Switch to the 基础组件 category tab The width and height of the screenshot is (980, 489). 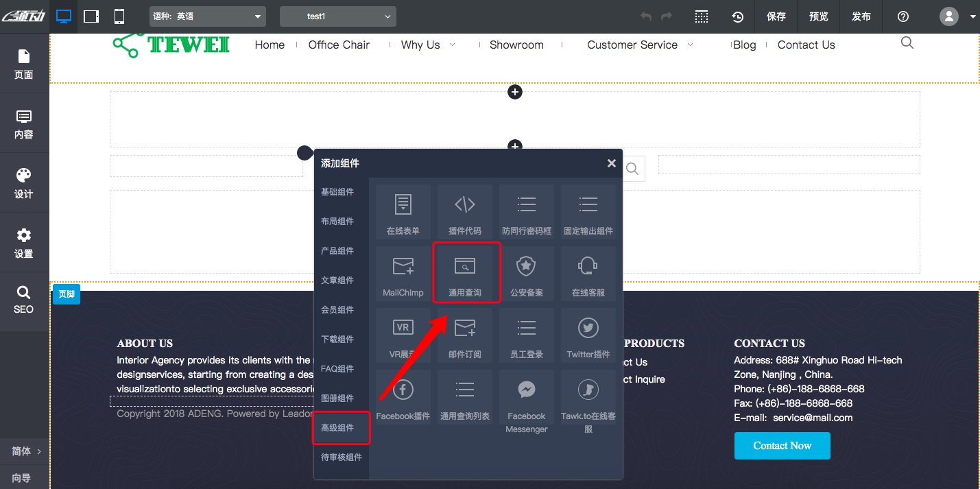click(340, 191)
